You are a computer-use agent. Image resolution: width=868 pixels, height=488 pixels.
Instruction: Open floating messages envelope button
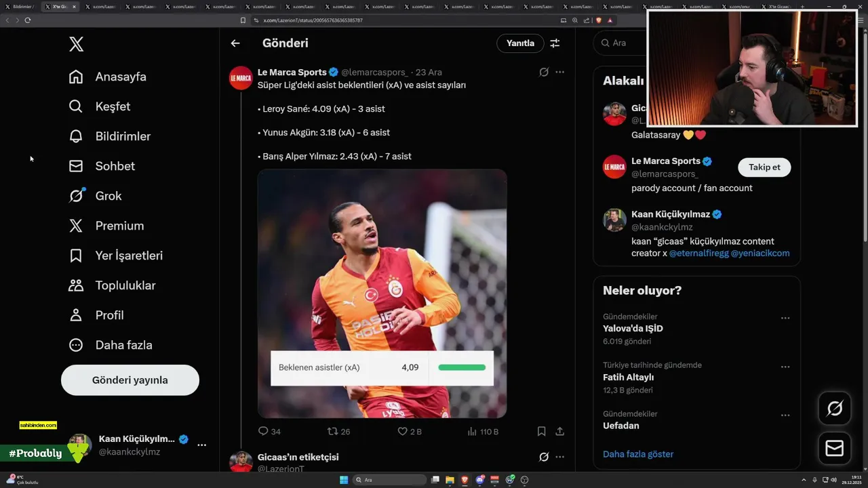pos(835,449)
